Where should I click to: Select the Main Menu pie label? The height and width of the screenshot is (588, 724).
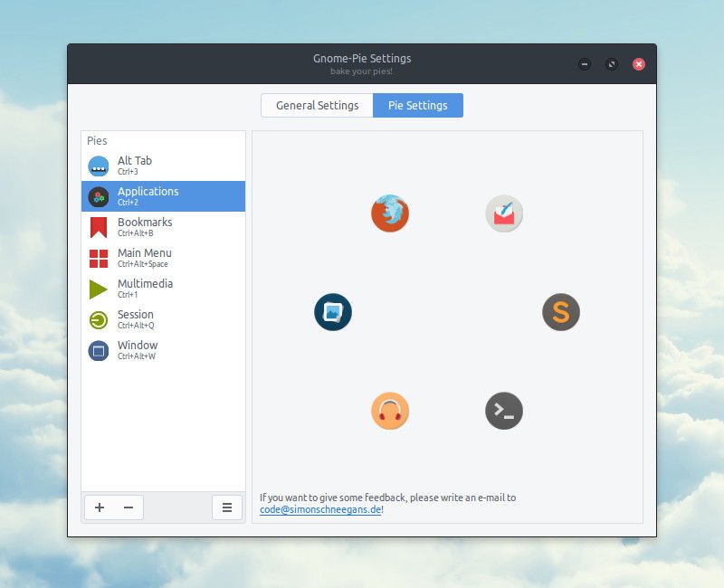145,253
